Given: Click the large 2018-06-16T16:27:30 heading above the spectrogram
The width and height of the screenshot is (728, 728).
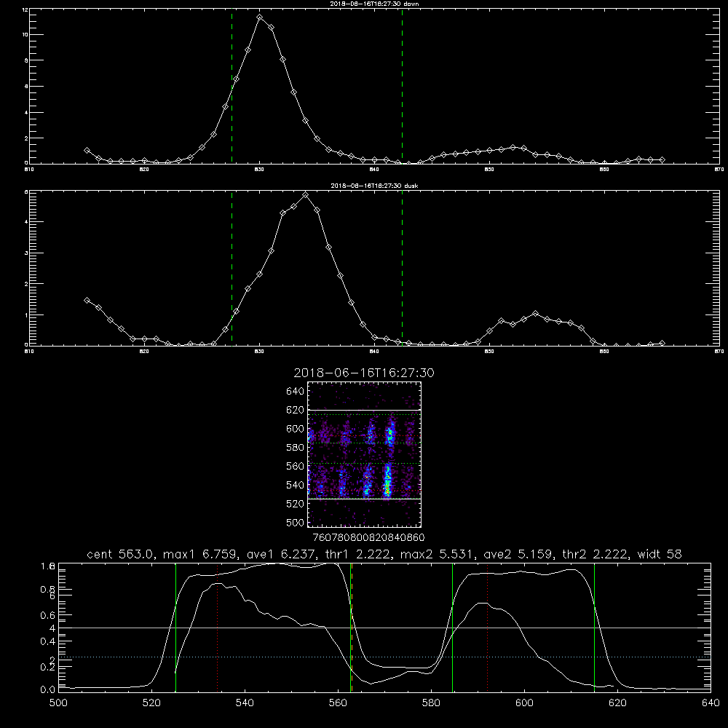Looking at the screenshot, I should [x=364, y=373].
